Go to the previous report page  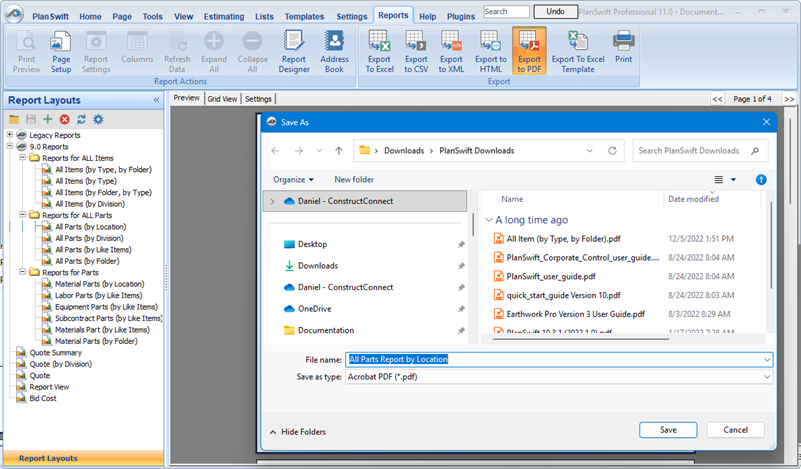click(717, 99)
